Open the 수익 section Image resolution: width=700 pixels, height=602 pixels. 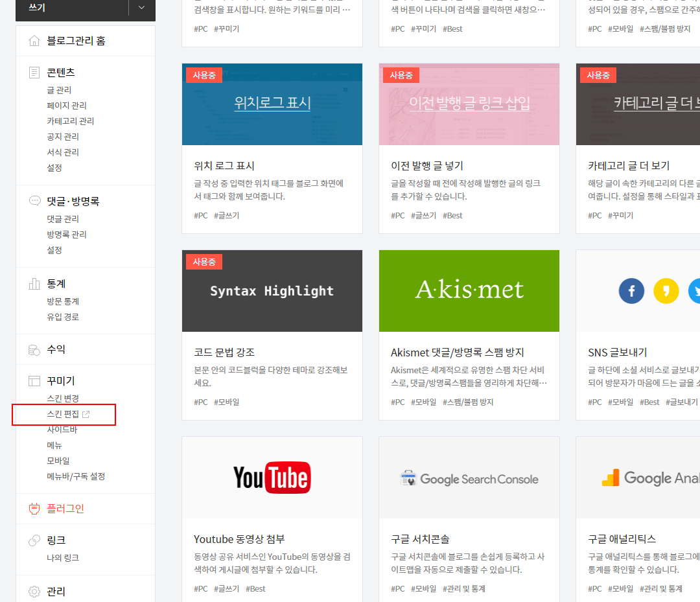(56, 349)
